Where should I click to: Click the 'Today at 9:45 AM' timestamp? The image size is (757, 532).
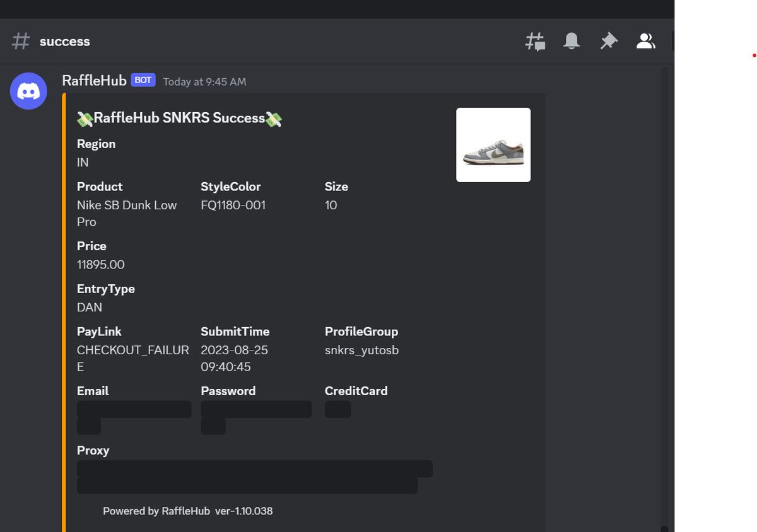pos(204,82)
